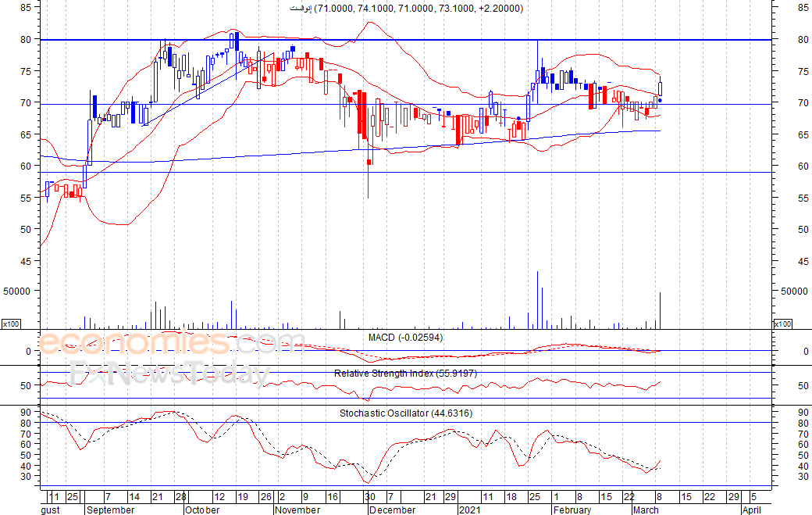Click the October month label on the time axis
Screen dimensions: 812x515
pos(202,510)
